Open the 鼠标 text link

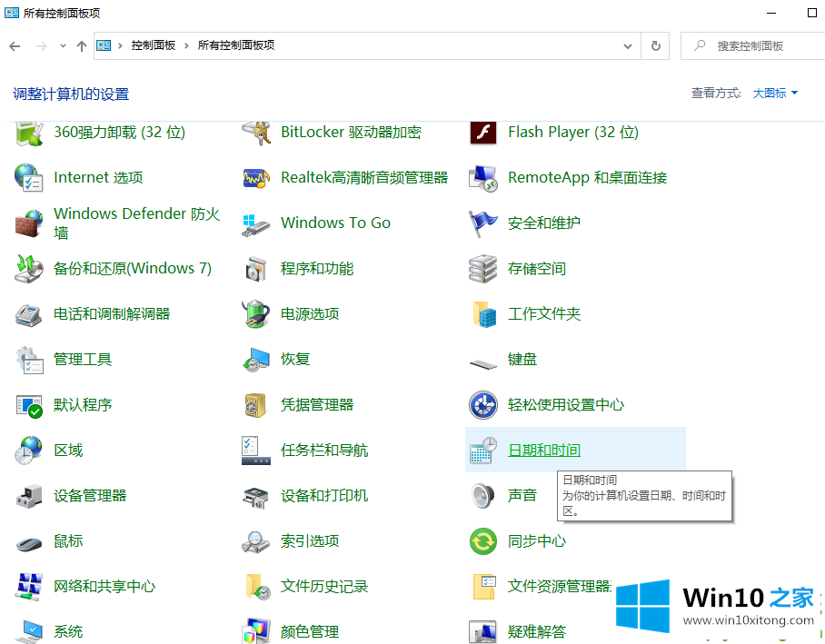click(x=68, y=540)
